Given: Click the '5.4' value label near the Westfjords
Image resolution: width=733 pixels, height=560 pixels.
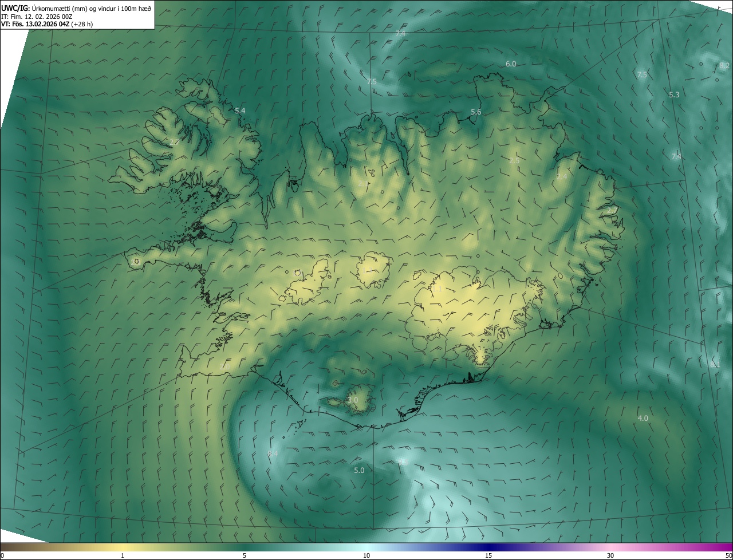Looking at the screenshot, I should click(x=240, y=111).
